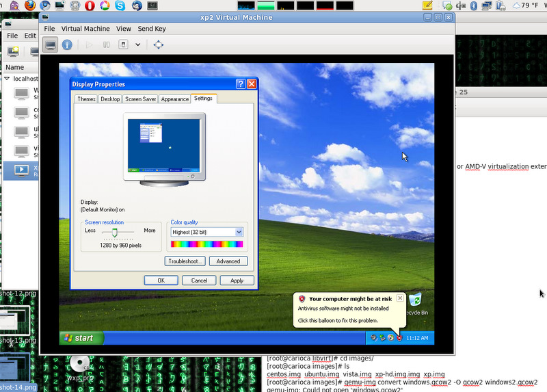Screen dimensions: 547x392
Task: Click the VM console view toolbar icon
Action: 51,44
